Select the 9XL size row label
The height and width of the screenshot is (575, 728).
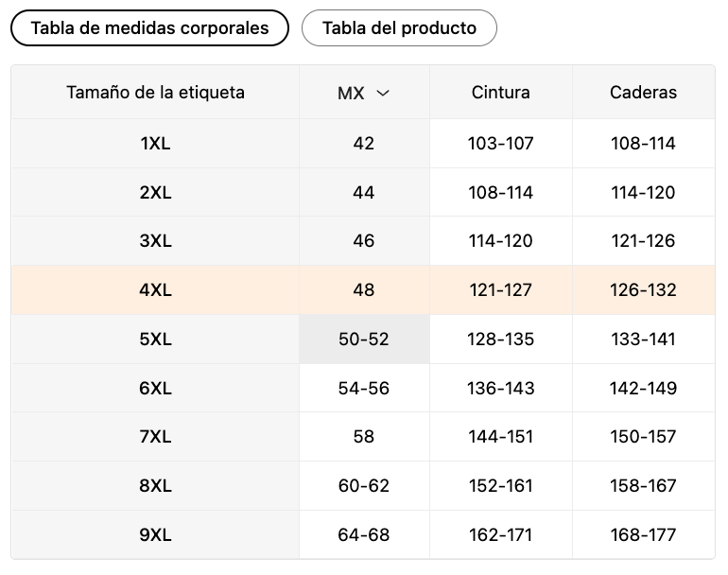click(x=155, y=535)
